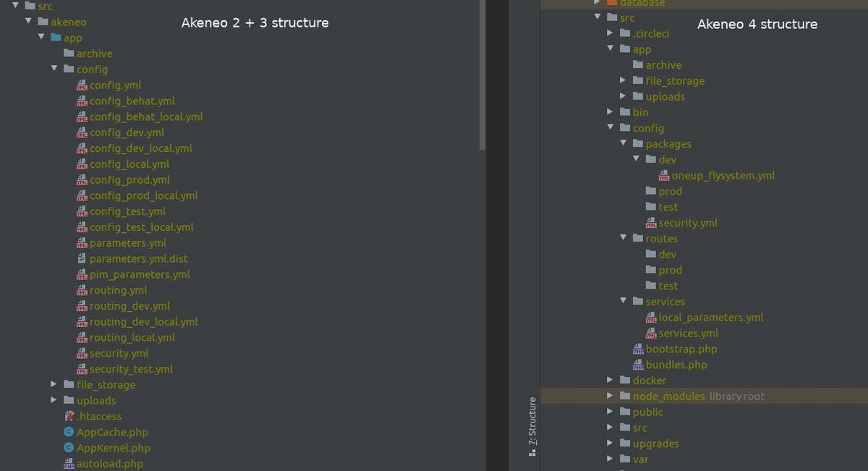Expand uploads folder in Akeneo 2+3 tree

coord(54,400)
